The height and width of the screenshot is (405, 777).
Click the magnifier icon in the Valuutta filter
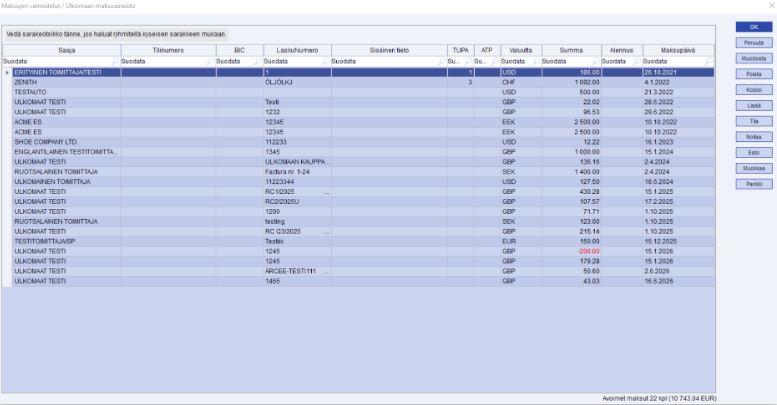point(536,61)
